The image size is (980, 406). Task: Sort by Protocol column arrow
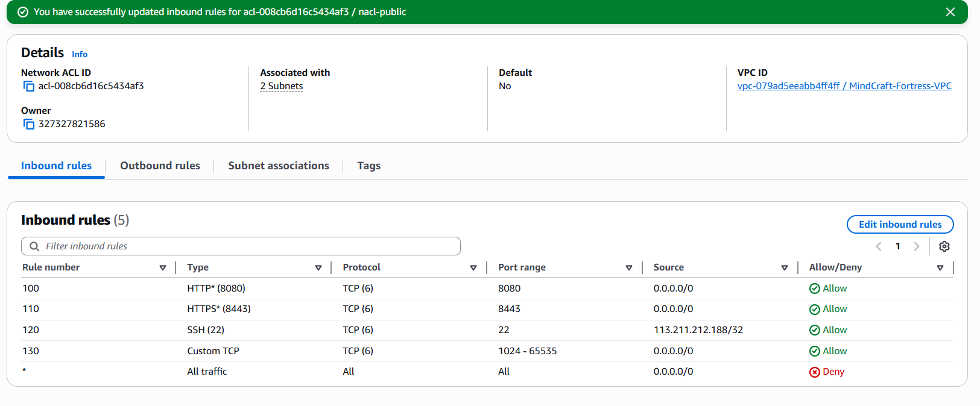473,267
